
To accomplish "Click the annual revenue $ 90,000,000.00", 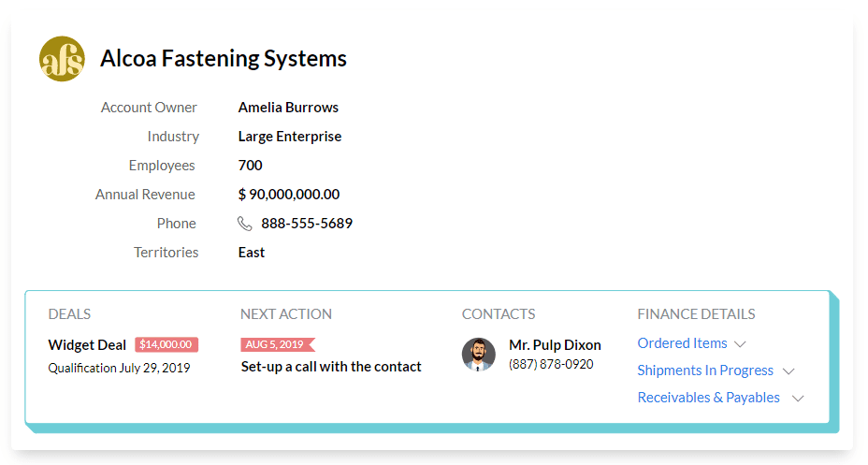I will coord(289,195).
